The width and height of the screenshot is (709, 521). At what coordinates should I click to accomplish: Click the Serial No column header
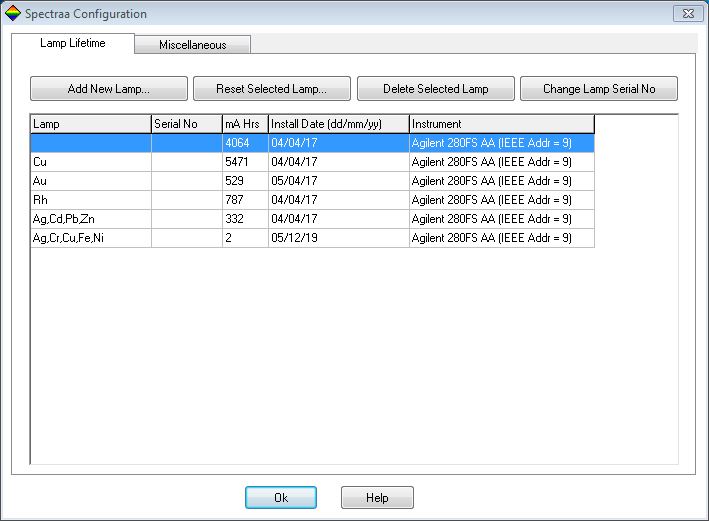pos(186,124)
